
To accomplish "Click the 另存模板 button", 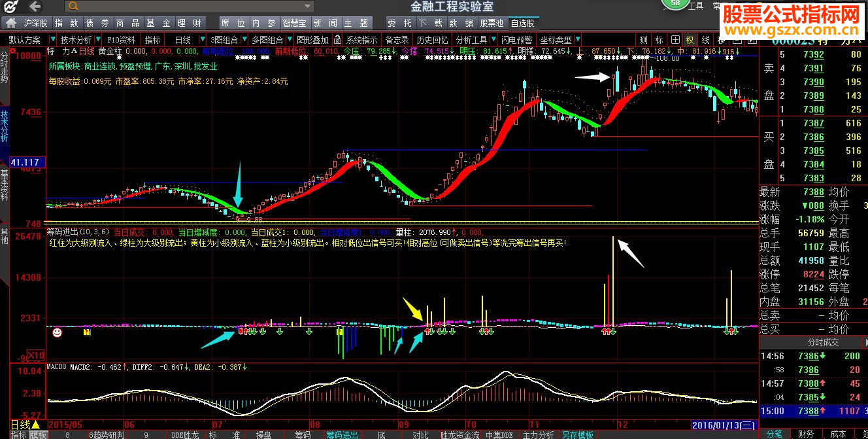I will 577,434.
